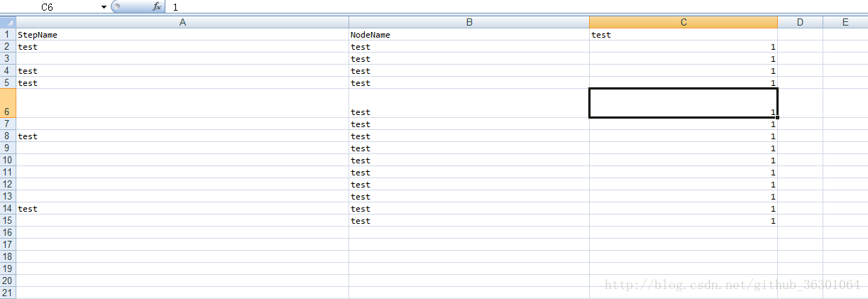Click cell C4 with value 1
This screenshot has width=868, height=299.
click(683, 71)
